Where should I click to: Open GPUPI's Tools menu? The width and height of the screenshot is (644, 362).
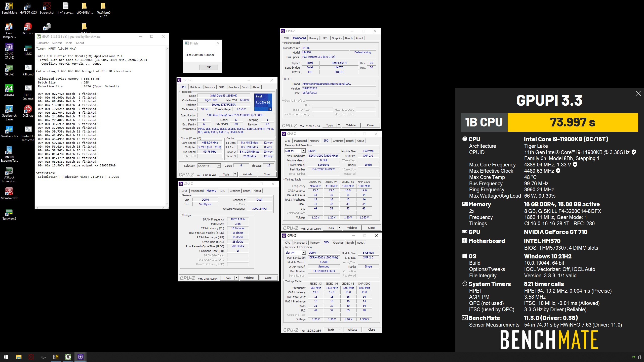pyautogui.click(x=69, y=43)
